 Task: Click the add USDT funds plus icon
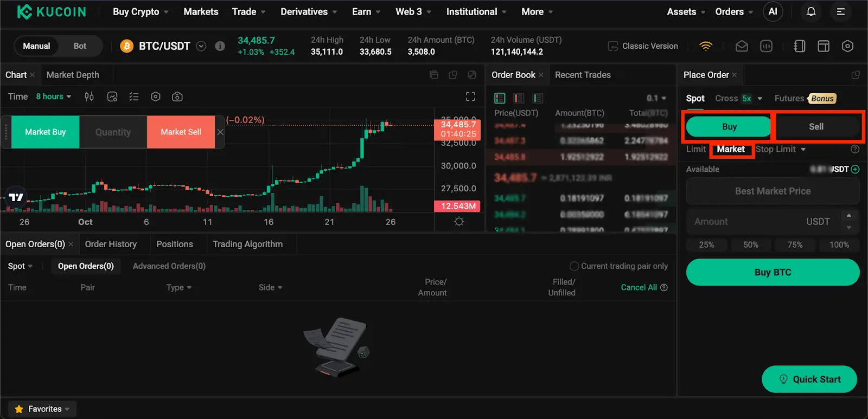(855, 169)
